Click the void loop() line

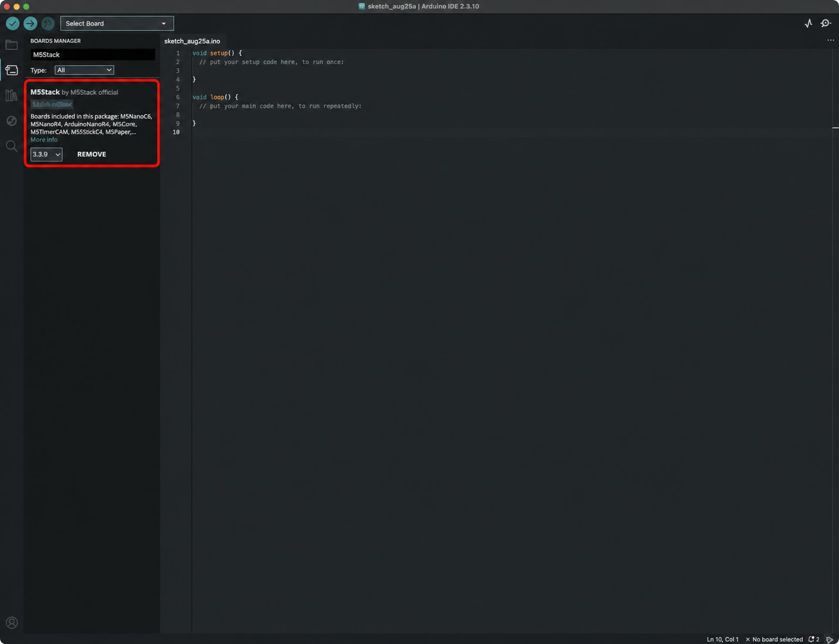pyautogui.click(x=215, y=97)
